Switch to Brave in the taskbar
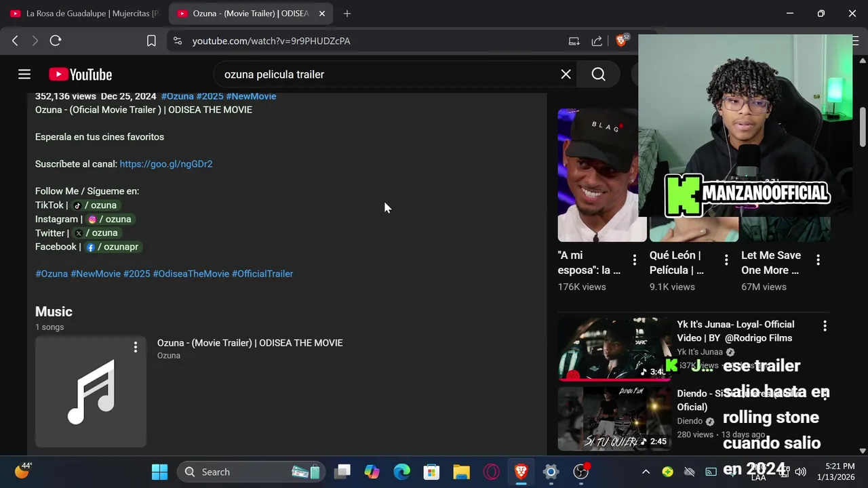Screen dimensions: 868x488 [x=521, y=472]
